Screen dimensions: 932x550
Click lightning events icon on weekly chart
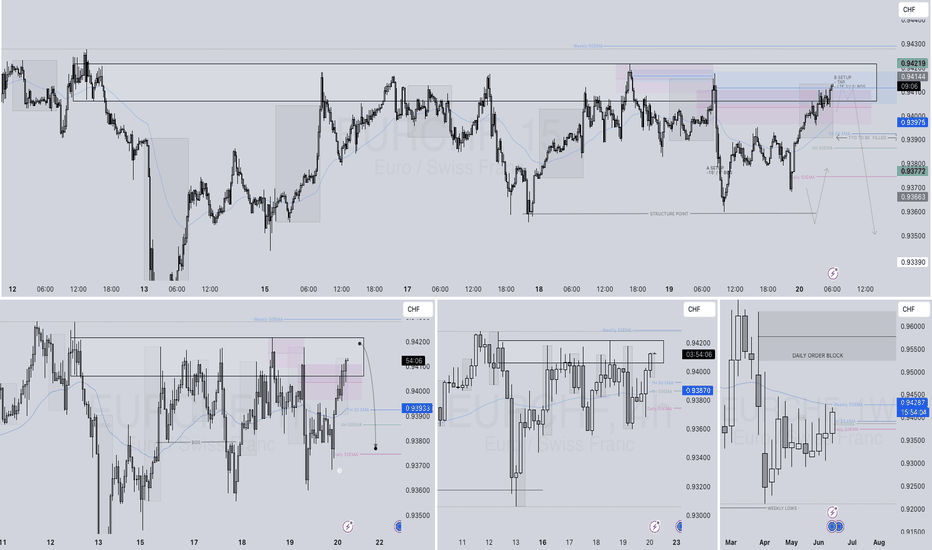pos(833,512)
